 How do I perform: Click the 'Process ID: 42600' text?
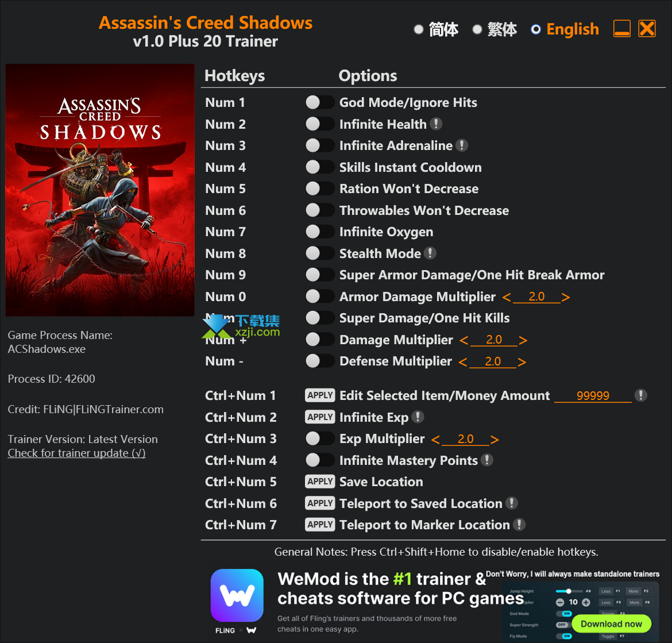[52, 379]
